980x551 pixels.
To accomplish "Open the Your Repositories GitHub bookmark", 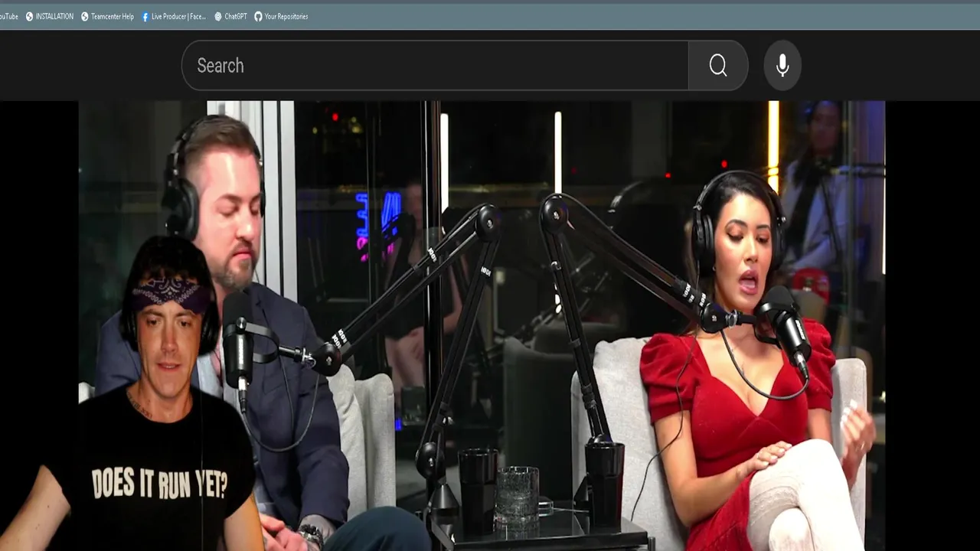I will tap(281, 16).
